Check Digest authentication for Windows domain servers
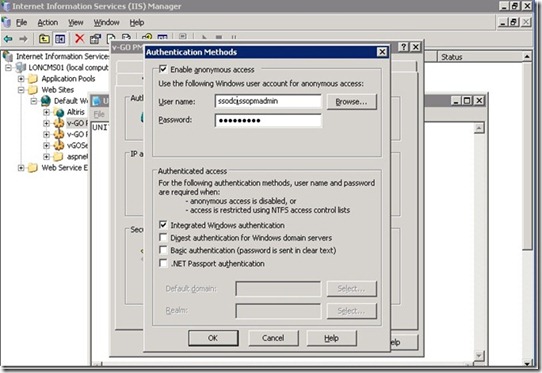This screenshot has height=373, width=542. pyautogui.click(x=163, y=237)
